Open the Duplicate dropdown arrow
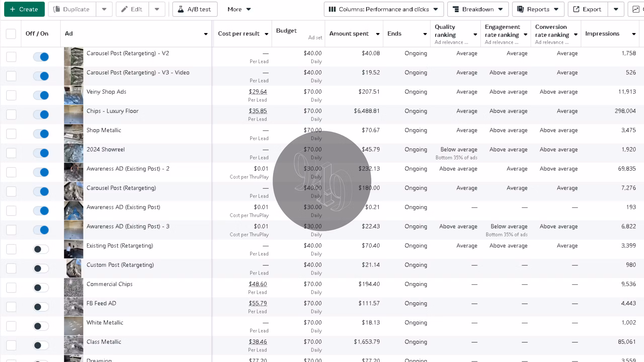Viewport: 644px width, 362px height. click(104, 9)
